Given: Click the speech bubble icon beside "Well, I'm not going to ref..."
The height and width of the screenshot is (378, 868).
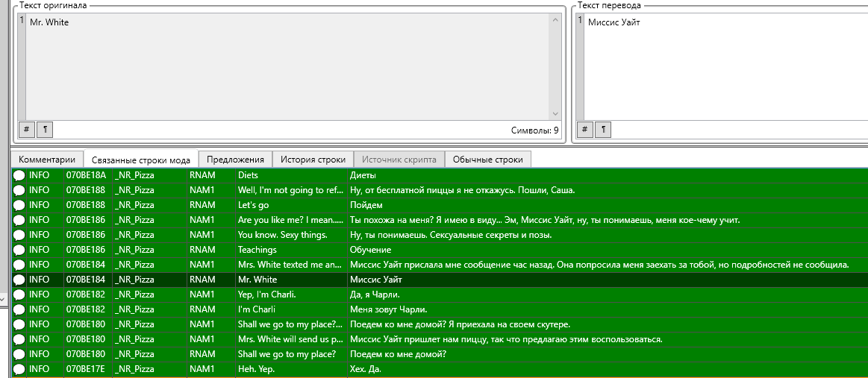Looking at the screenshot, I should (19, 190).
